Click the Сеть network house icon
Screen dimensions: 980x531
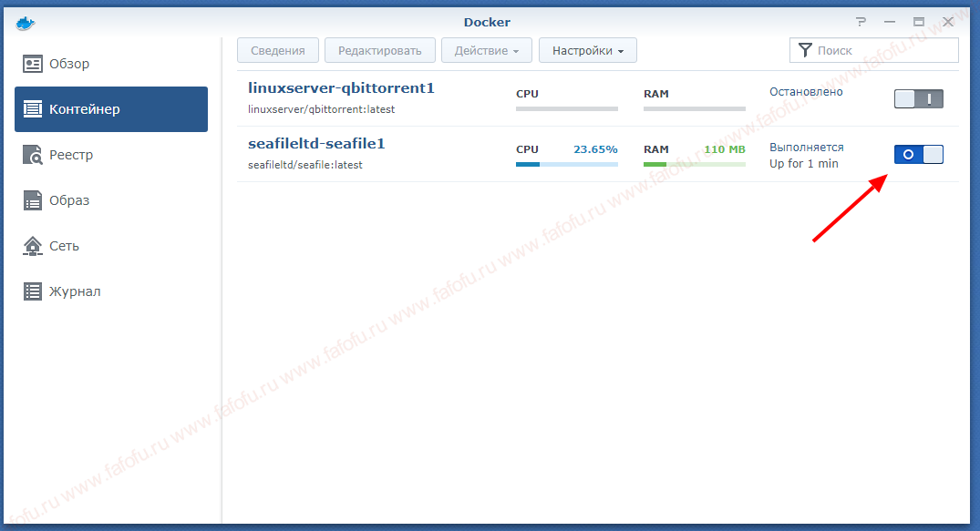33,246
